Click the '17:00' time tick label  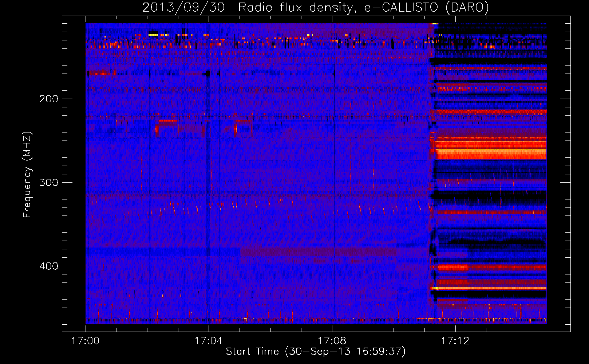[x=86, y=341]
